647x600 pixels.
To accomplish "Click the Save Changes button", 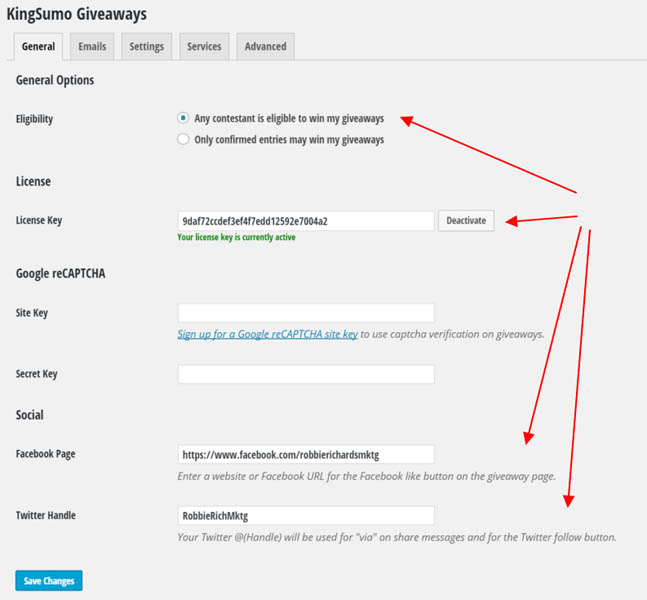I will [x=49, y=581].
